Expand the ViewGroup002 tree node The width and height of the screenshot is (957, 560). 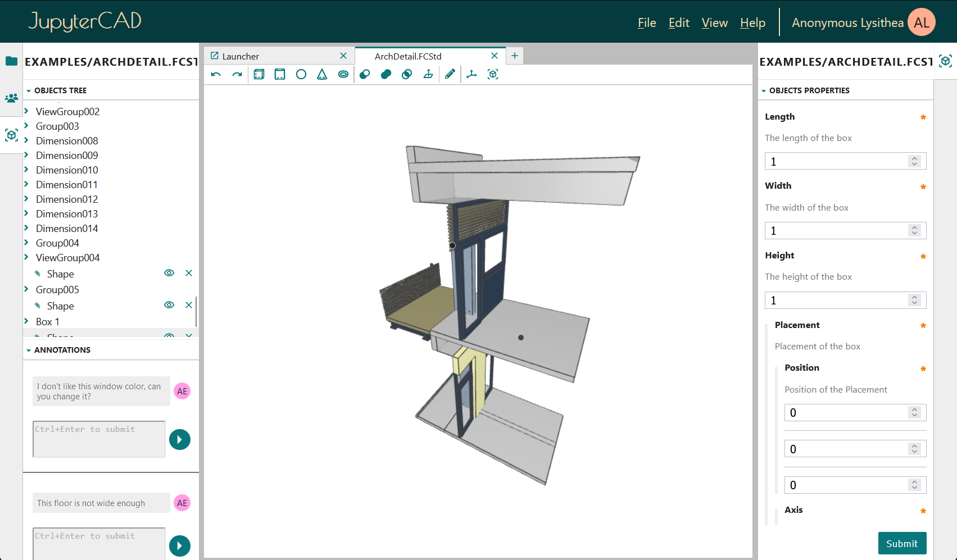[x=26, y=111]
